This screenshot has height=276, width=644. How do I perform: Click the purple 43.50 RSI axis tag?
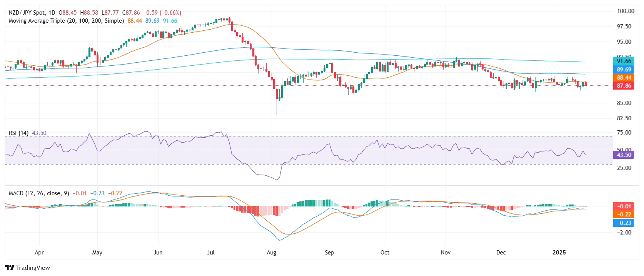click(623, 155)
